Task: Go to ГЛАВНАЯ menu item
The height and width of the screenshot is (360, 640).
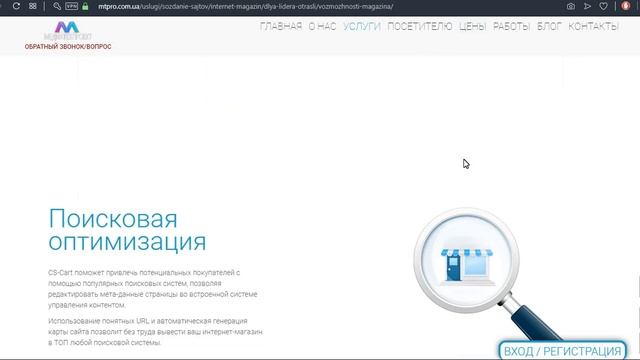Action: pos(281,27)
